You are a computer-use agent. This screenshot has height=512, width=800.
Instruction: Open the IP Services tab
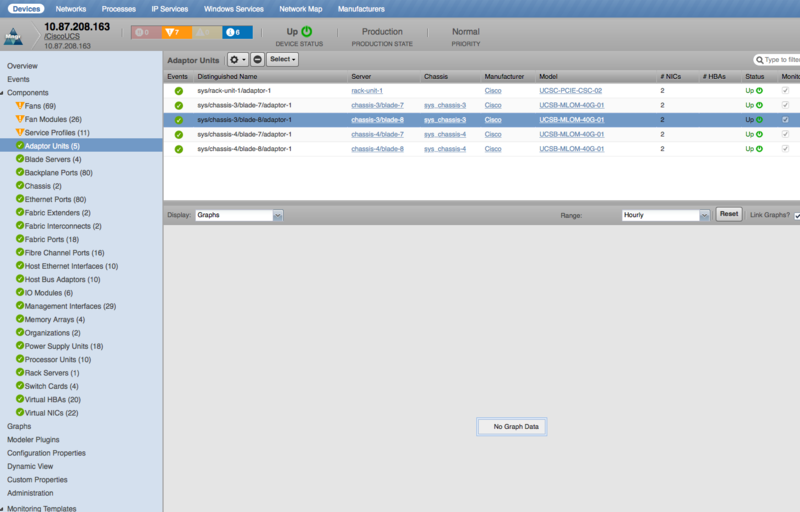coord(169,9)
